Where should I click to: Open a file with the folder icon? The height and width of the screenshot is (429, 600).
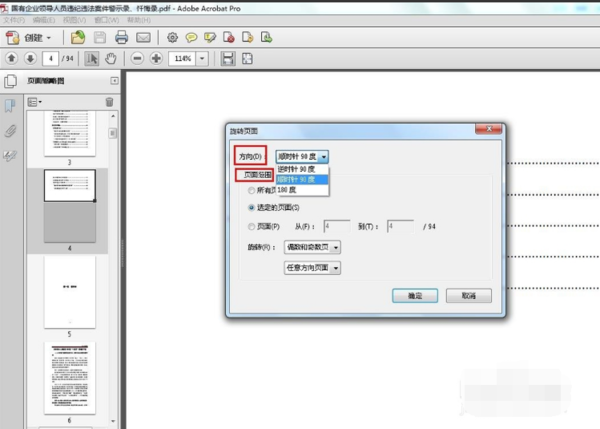tap(78, 38)
